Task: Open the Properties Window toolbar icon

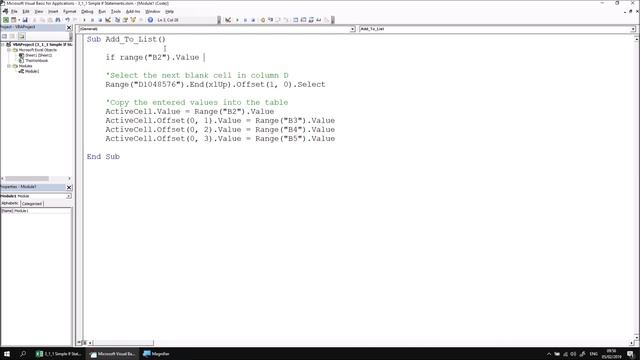Action: tap(125, 20)
